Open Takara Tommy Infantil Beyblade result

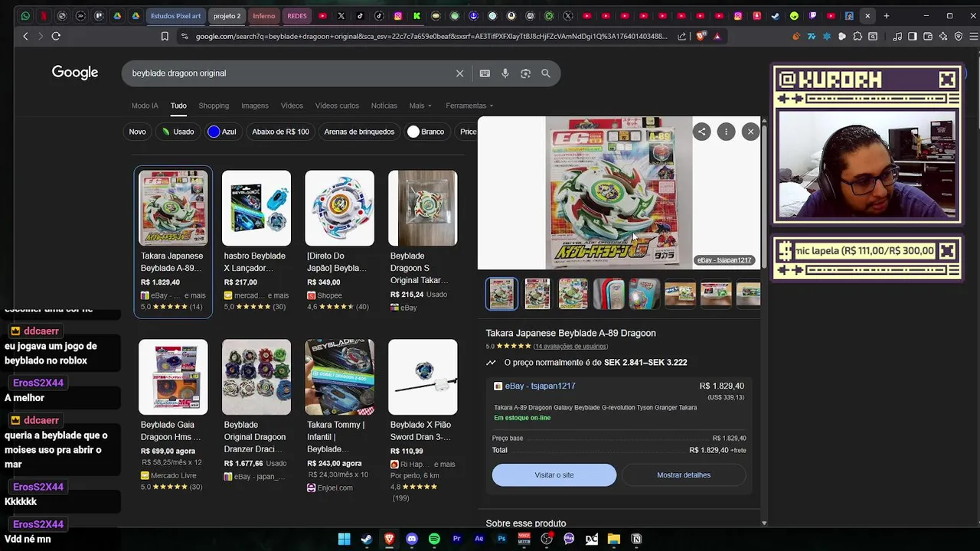339,416
